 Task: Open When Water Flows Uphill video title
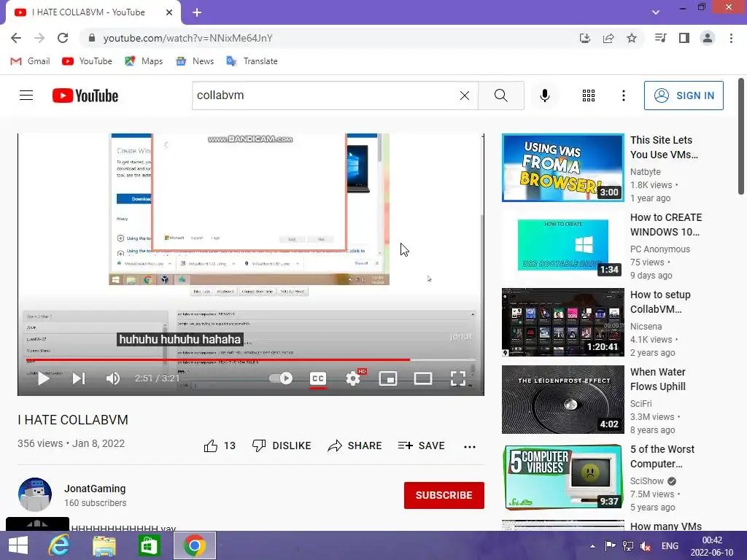tap(658, 379)
